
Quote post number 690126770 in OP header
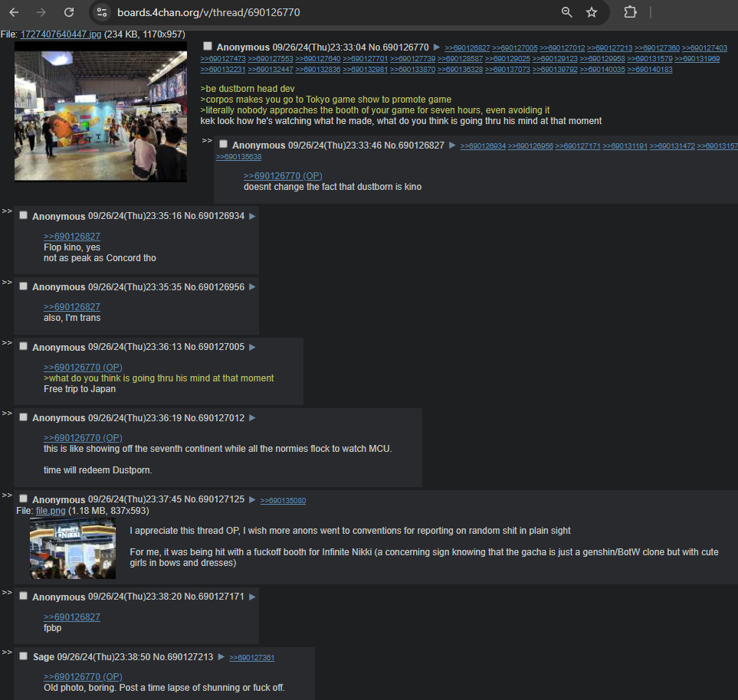(x=405, y=47)
